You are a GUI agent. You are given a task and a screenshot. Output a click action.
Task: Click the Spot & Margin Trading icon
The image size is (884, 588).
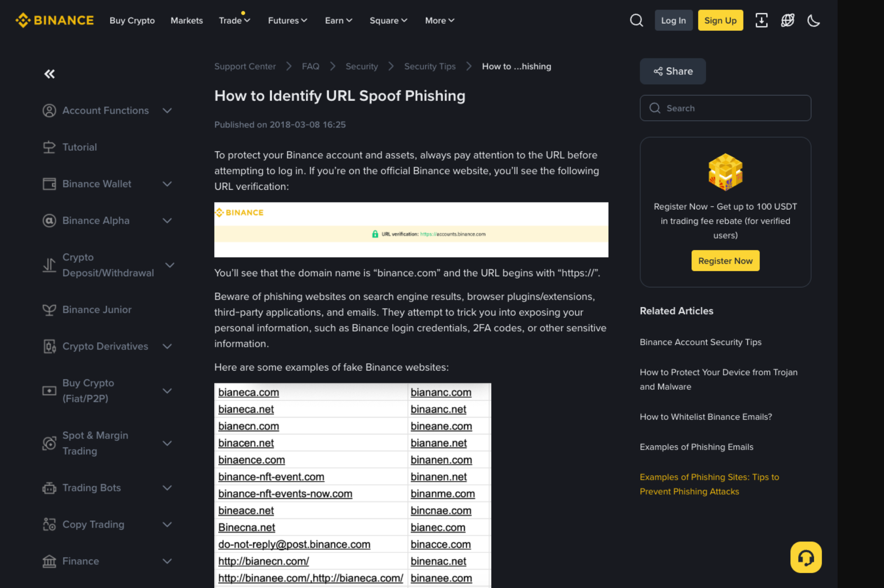tap(49, 443)
